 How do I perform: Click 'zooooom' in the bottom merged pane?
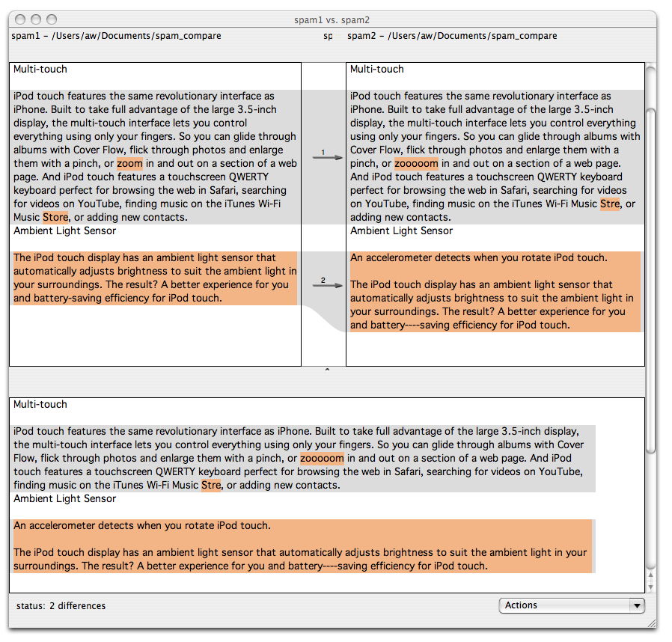point(322,458)
